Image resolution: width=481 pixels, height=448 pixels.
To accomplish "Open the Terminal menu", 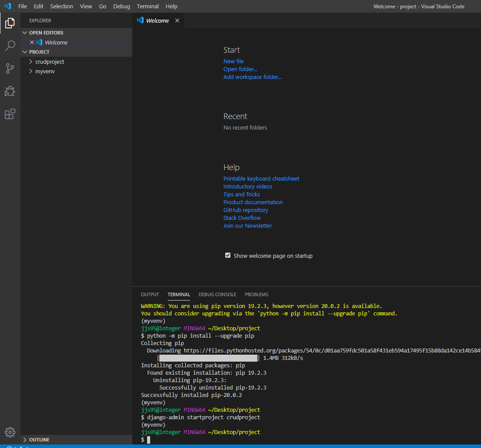I will 148,6.
